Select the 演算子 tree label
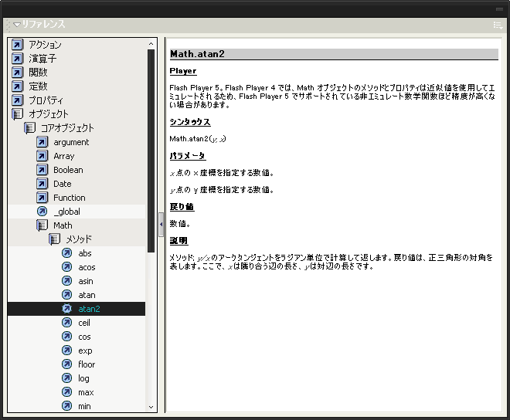510x420 pixels. click(x=42, y=59)
